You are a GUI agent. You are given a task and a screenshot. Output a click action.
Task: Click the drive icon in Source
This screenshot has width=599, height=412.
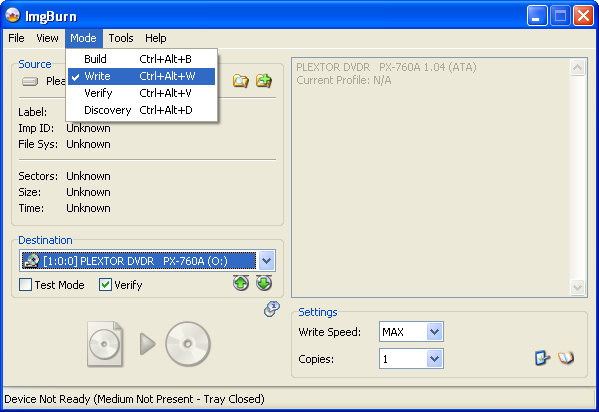click(x=30, y=81)
